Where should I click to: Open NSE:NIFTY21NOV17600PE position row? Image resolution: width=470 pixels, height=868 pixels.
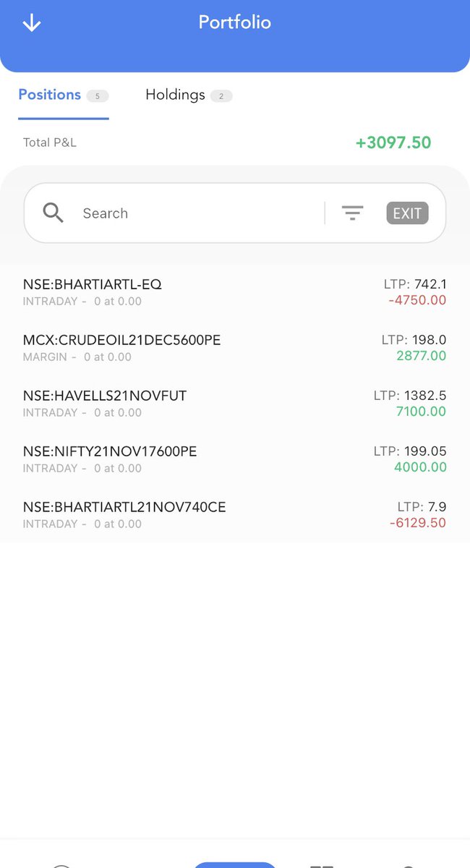tap(235, 459)
